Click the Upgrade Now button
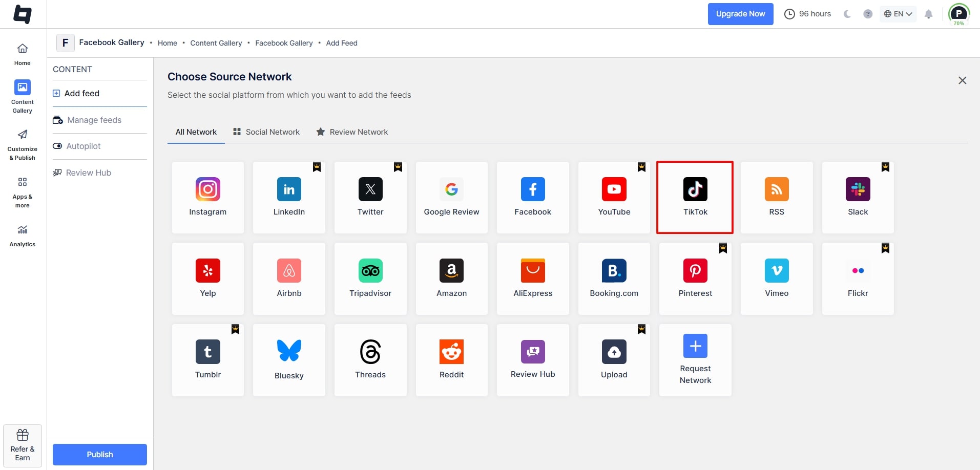 (740, 14)
